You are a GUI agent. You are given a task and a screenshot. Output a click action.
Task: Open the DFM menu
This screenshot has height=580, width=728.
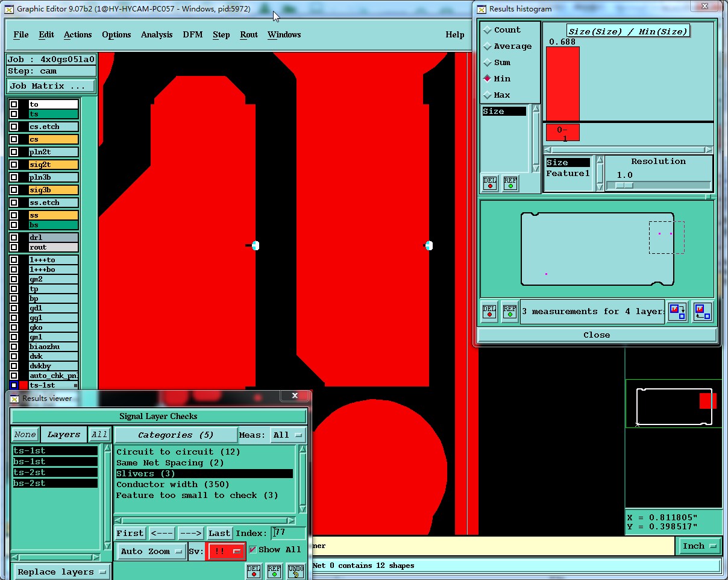pos(193,34)
